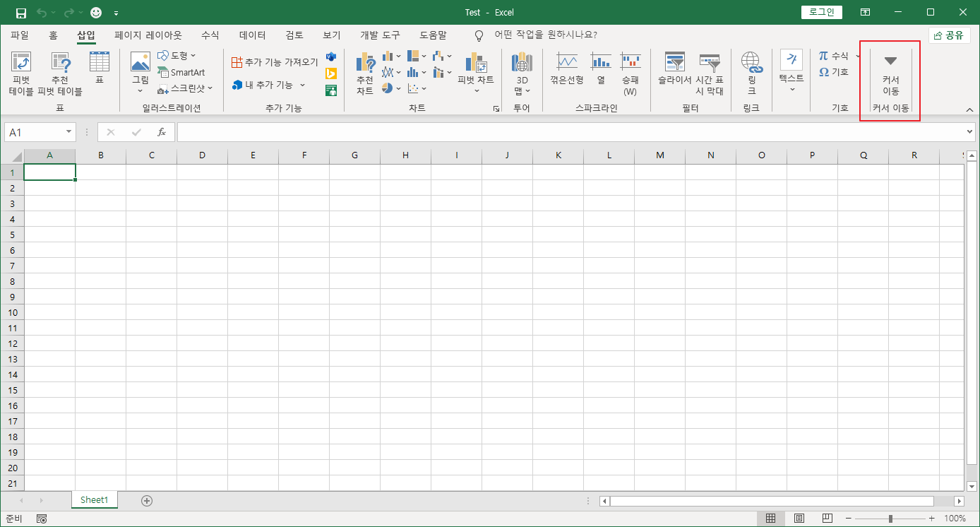Open Recommended Charts (추천 차트)
Image resolution: width=980 pixels, height=527 pixels.
click(365, 73)
